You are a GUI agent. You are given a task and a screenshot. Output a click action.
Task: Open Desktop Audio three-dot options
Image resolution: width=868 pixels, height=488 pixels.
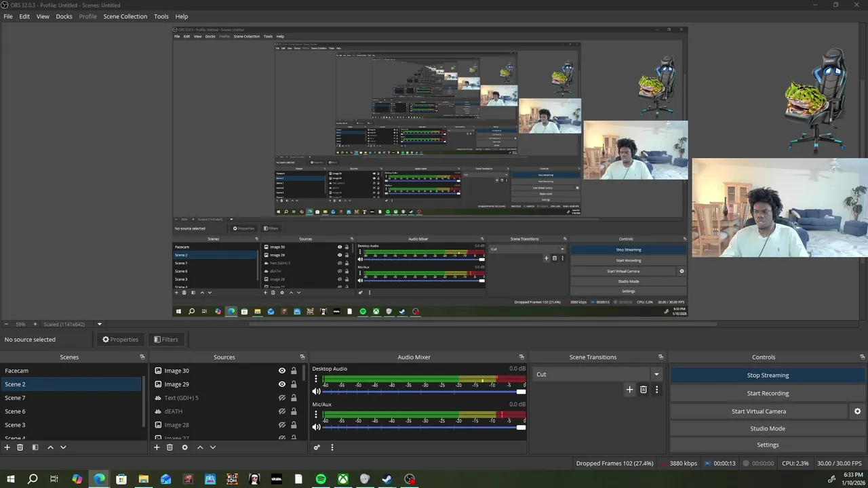coord(316,380)
